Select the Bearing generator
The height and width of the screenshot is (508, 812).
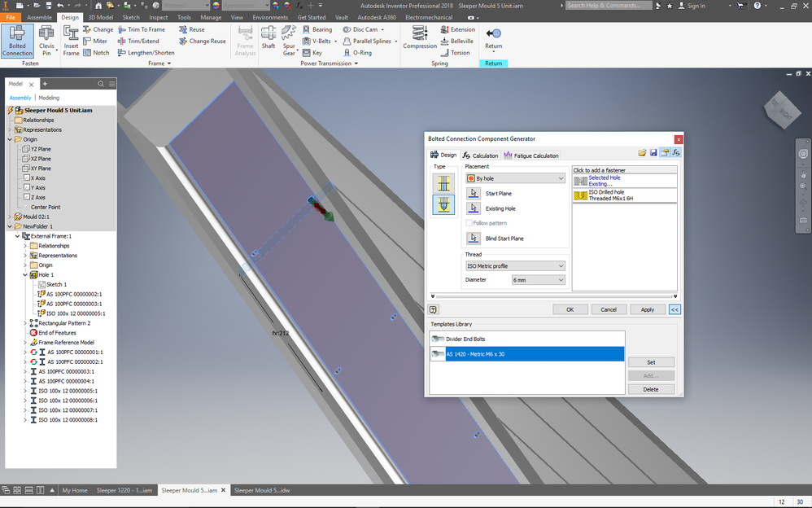click(317, 29)
